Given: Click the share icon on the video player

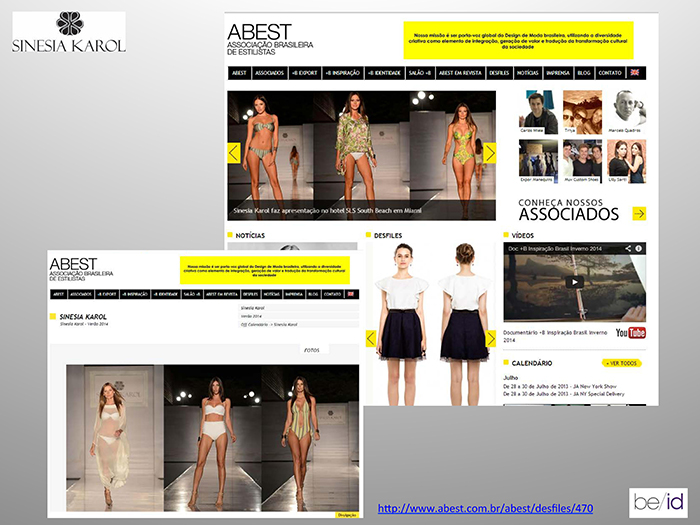Looking at the screenshot, I should (x=628, y=248).
